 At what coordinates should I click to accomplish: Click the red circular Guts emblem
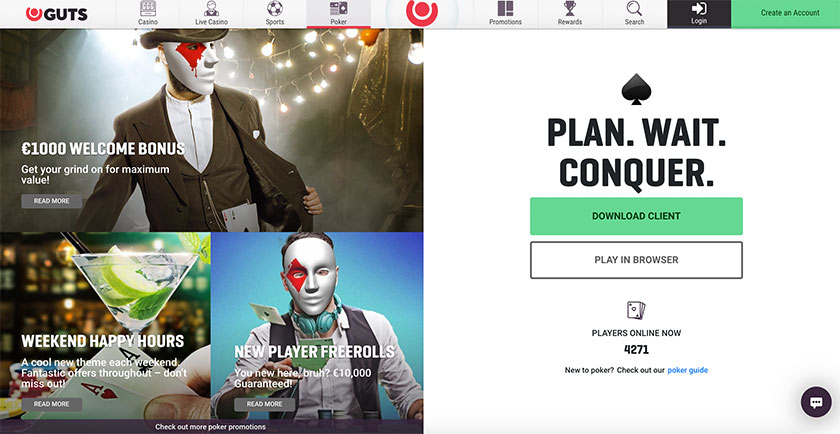click(422, 12)
